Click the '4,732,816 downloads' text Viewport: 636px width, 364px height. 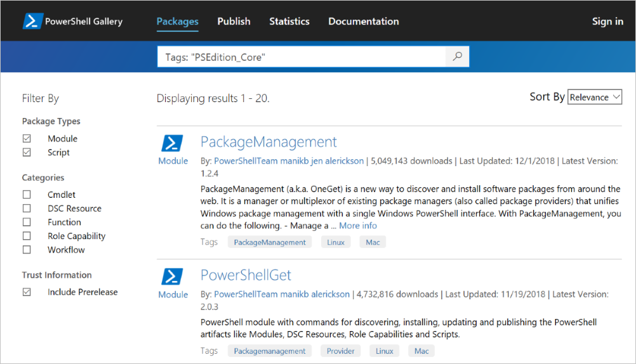(397, 294)
